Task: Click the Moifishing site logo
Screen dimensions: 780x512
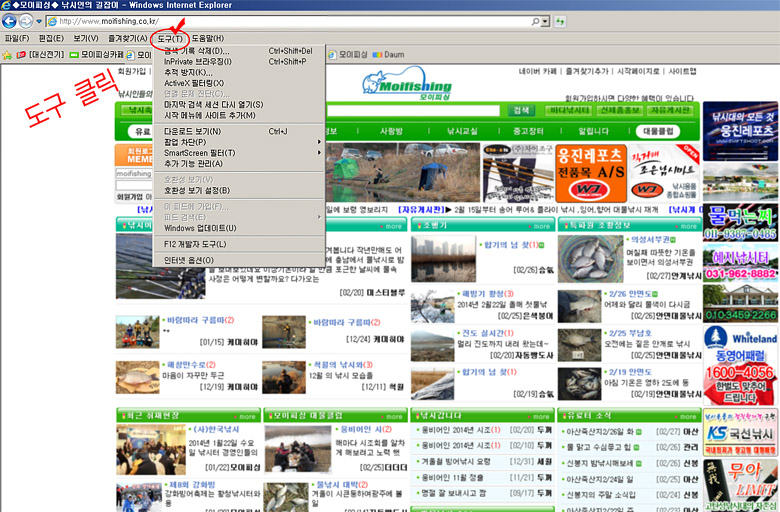Action: (407, 83)
